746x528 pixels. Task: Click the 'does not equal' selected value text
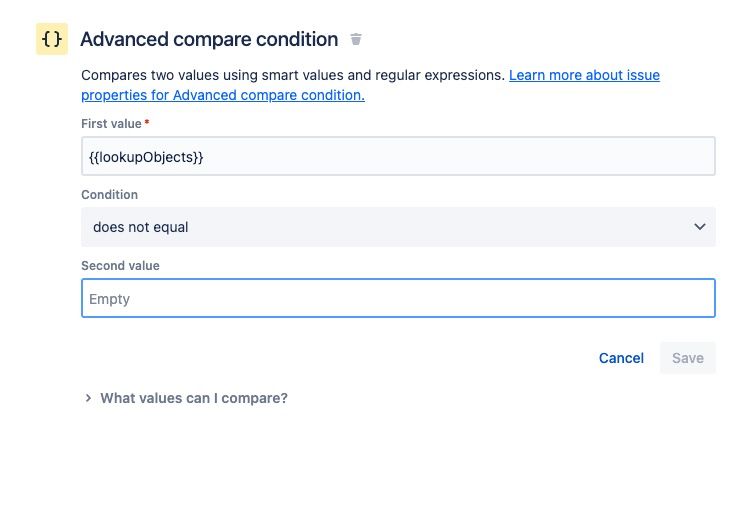click(x=141, y=227)
